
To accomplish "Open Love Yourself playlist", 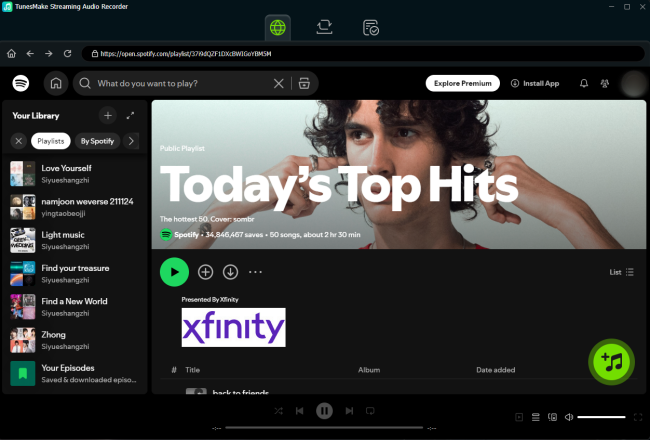I will (x=75, y=174).
